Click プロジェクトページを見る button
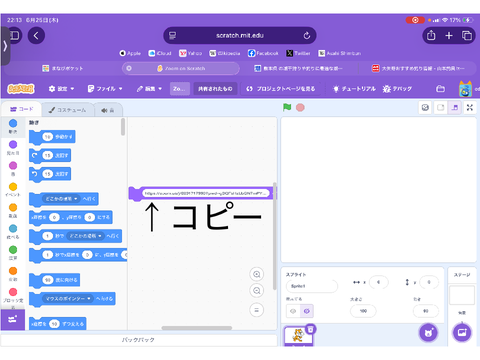The height and width of the screenshot is (360, 480). click(281, 89)
